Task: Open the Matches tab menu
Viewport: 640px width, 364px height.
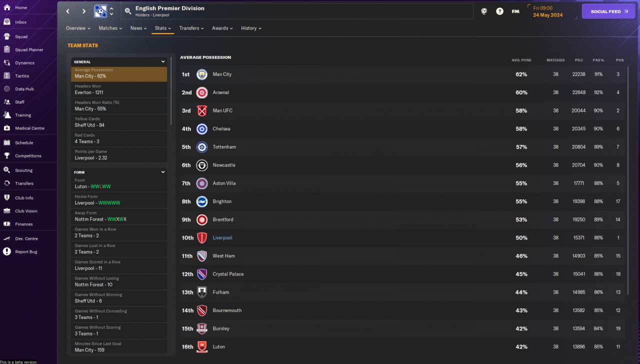Action: click(x=110, y=28)
